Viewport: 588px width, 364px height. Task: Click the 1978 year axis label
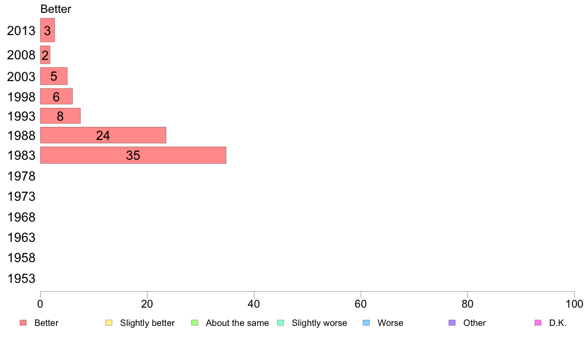(x=21, y=176)
